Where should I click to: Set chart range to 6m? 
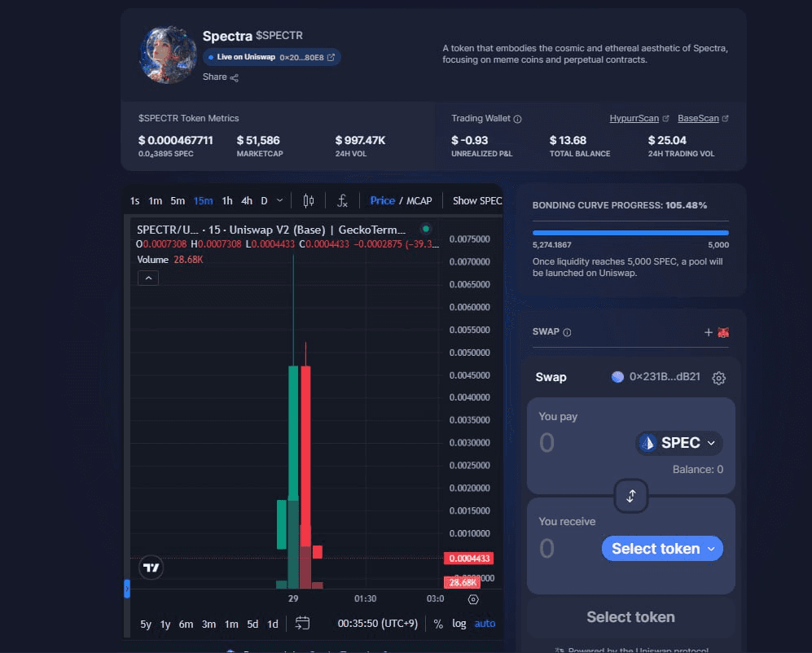(x=186, y=624)
